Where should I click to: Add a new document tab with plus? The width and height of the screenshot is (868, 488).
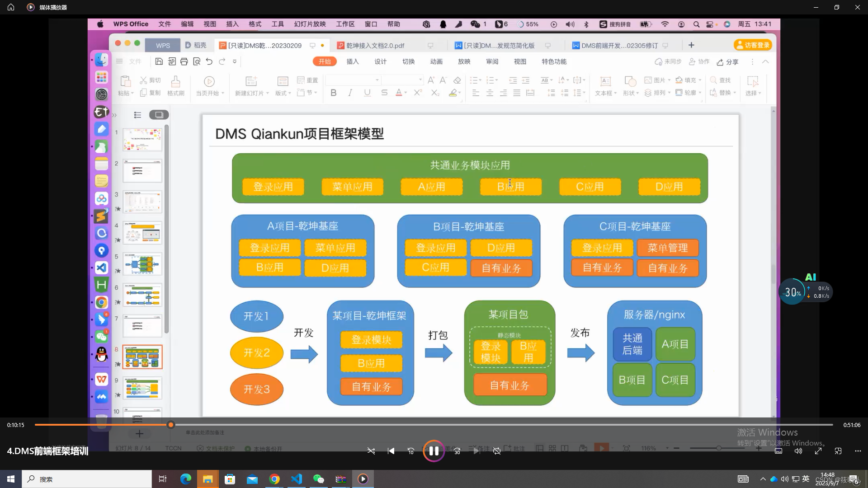click(691, 45)
